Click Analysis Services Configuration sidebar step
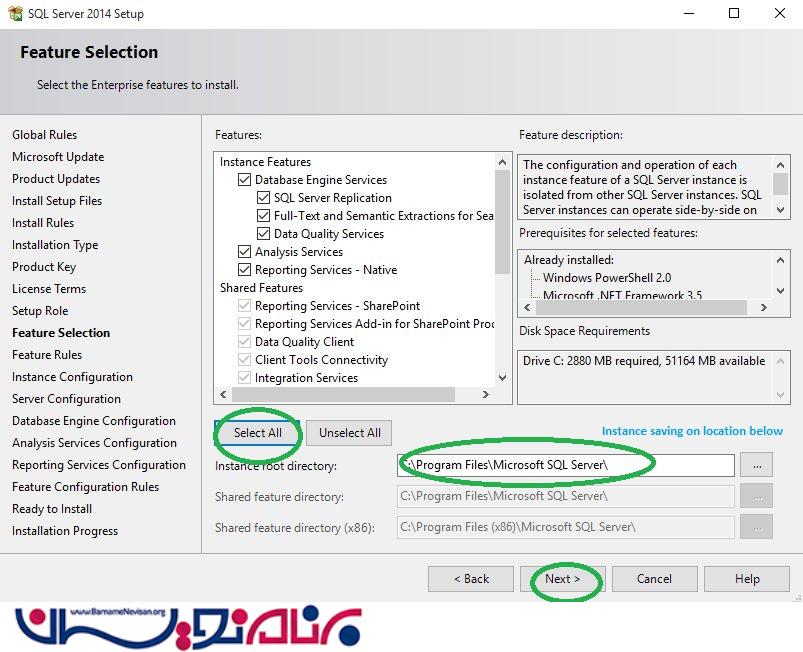803x652 pixels. point(94,443)
